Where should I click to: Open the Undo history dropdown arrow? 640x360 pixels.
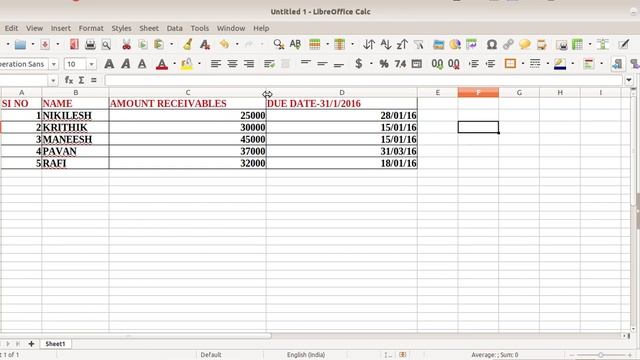click(237, 44)
